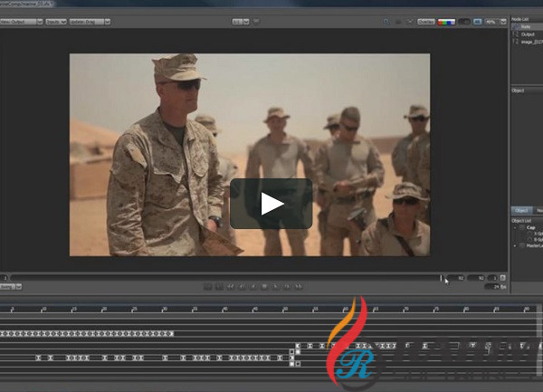Viewport: 543px width, 392px height.
Task: Select the X-Spline item under Cap
Action: tap(538, 234)
